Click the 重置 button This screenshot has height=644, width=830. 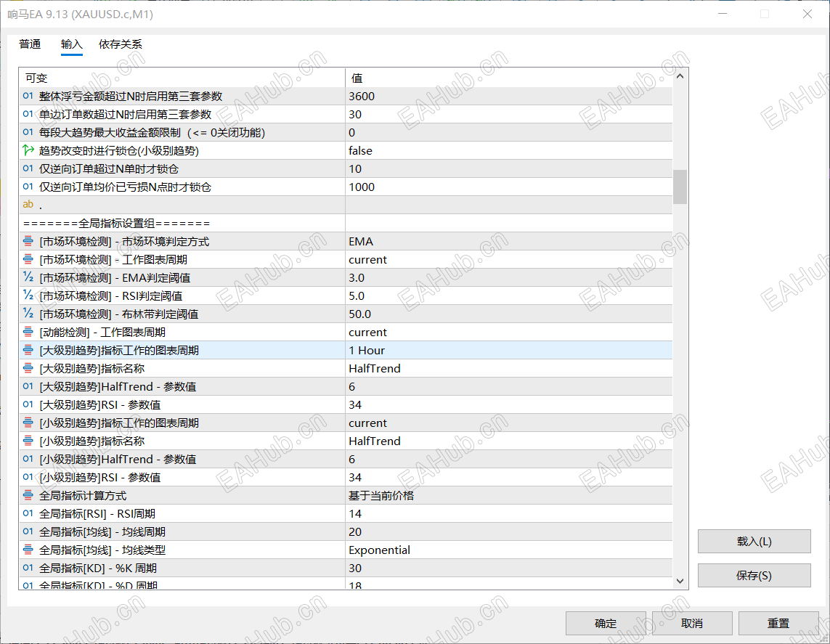778,624
